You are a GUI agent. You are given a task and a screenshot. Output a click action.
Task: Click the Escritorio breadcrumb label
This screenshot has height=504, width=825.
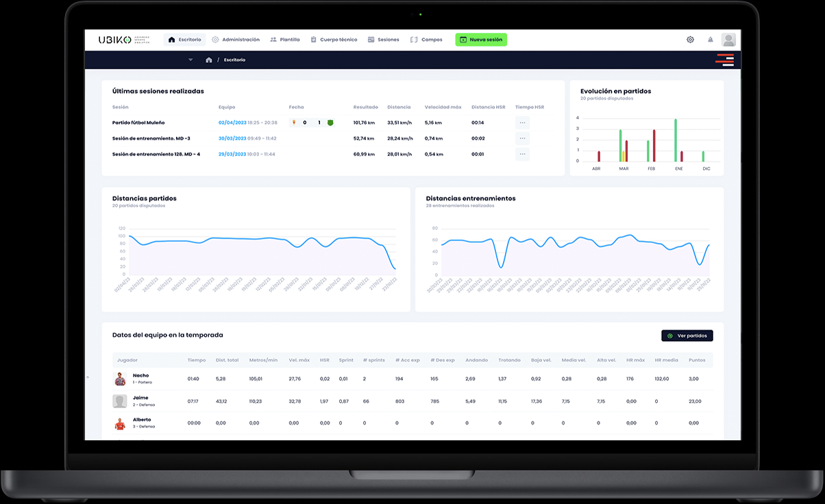(234, 60)
